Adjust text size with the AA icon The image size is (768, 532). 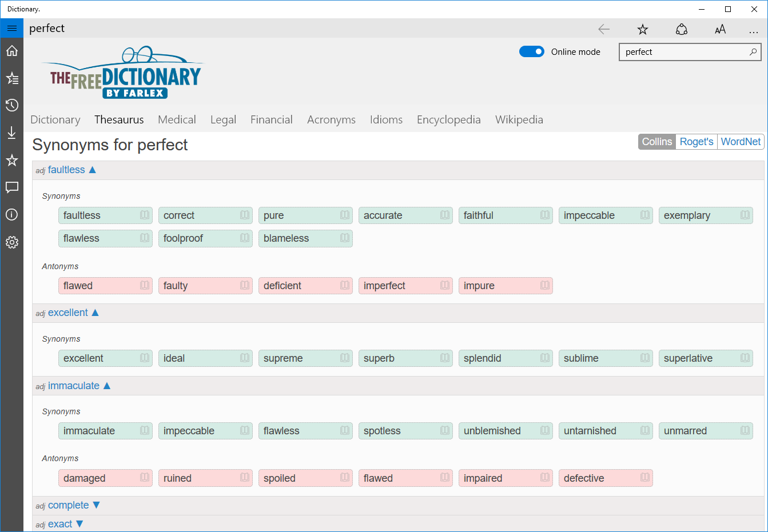pyautogui.click(x=720, y=29)
